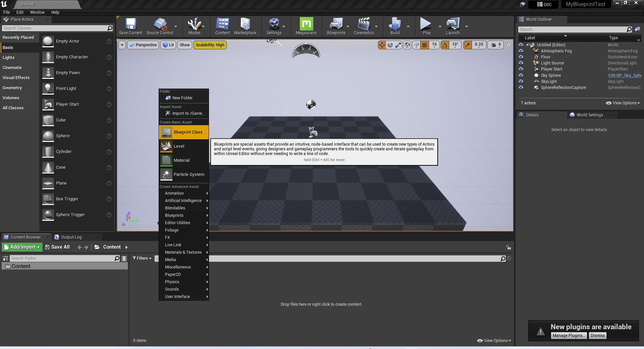Toggle scale snapping in the viewport
Image resolution: width=644 pixels, height=349 pixels.
468,45
